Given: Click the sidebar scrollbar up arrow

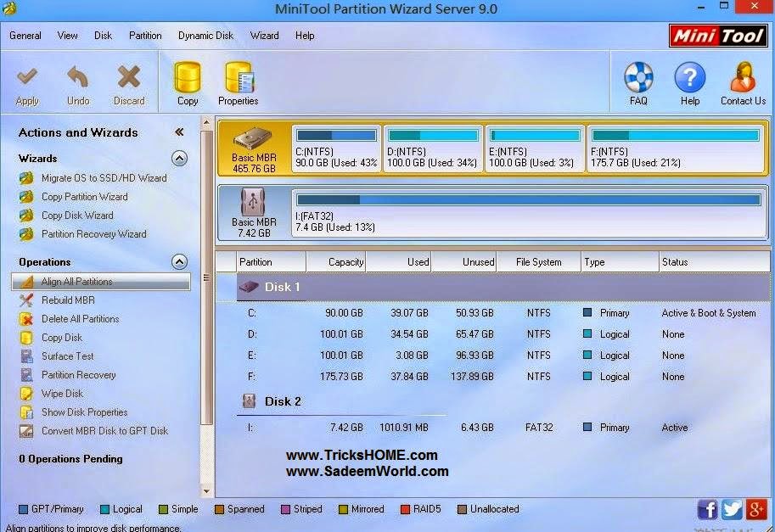Looking at the screenshot, I should pyautogui.click(x=206, y=122).
